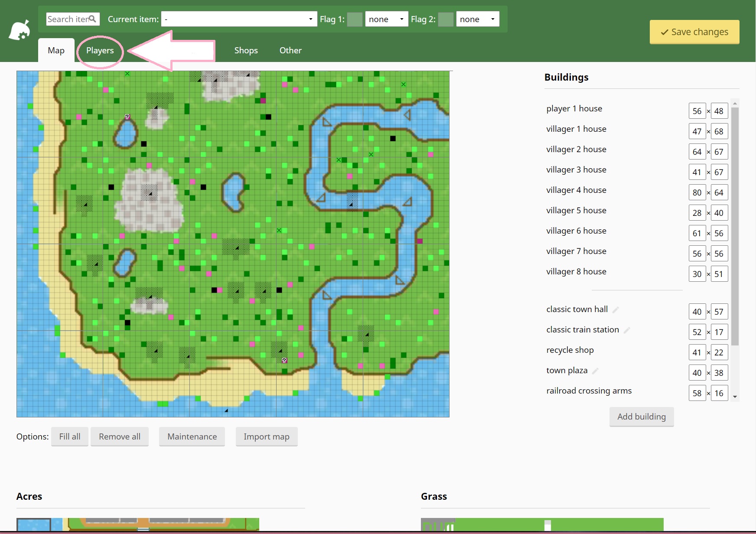
Task: Go to the Other tab
Action: pyautogui.click(x=290, y=51)
